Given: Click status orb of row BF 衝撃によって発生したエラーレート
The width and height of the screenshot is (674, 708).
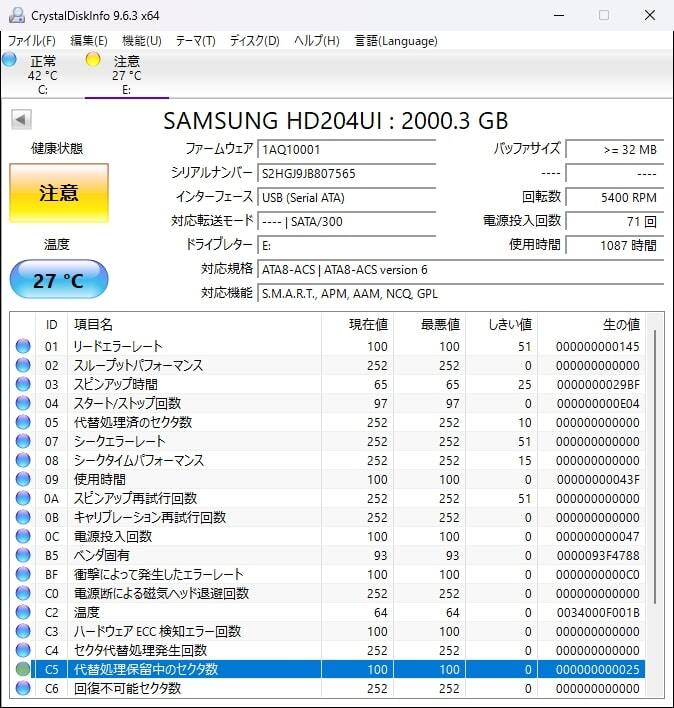Looking at the screenshot, I should pos(23,574).
